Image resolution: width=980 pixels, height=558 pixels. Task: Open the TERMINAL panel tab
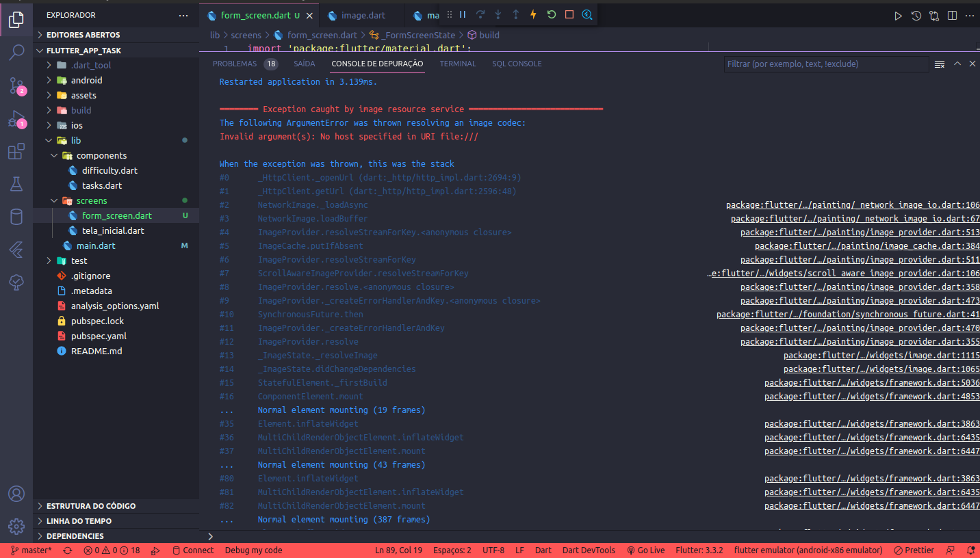pos(458,64)
